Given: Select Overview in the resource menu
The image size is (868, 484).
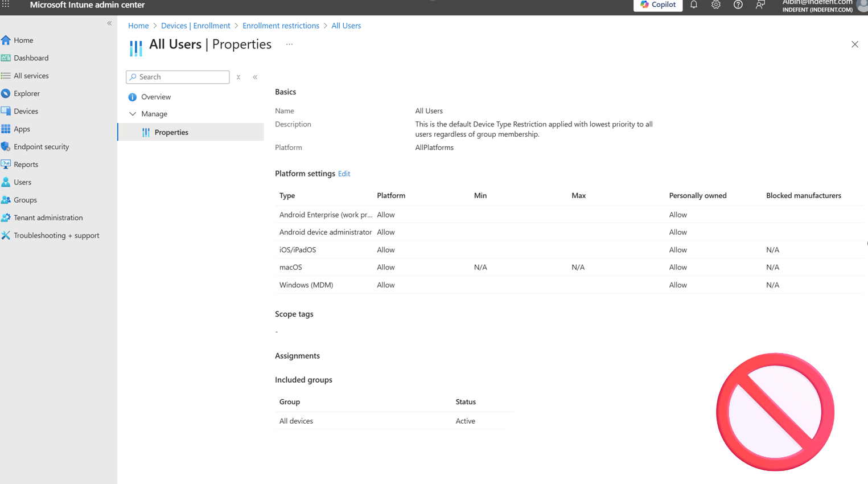Looking at the screenshot, I should tap(155, 97).
